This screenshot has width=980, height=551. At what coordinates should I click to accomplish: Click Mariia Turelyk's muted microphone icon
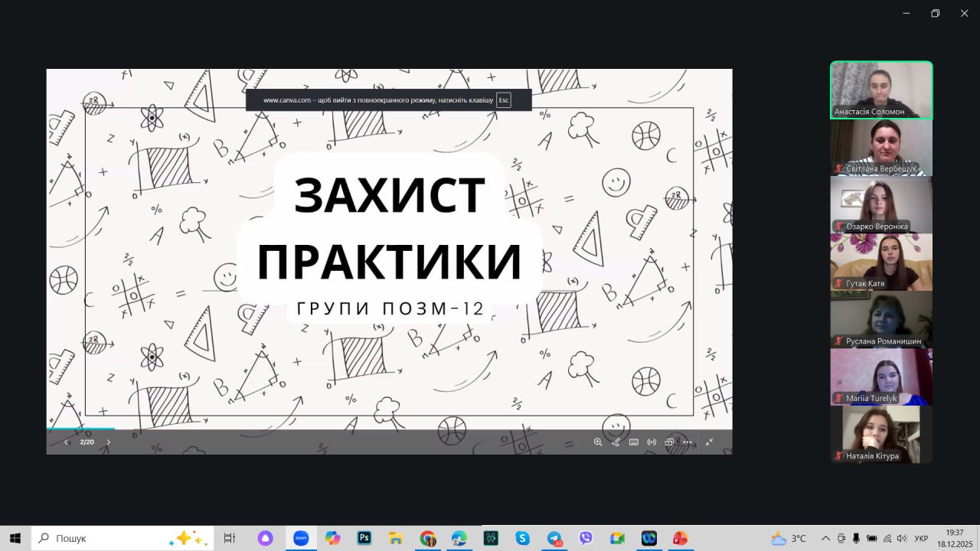[839, 399]
